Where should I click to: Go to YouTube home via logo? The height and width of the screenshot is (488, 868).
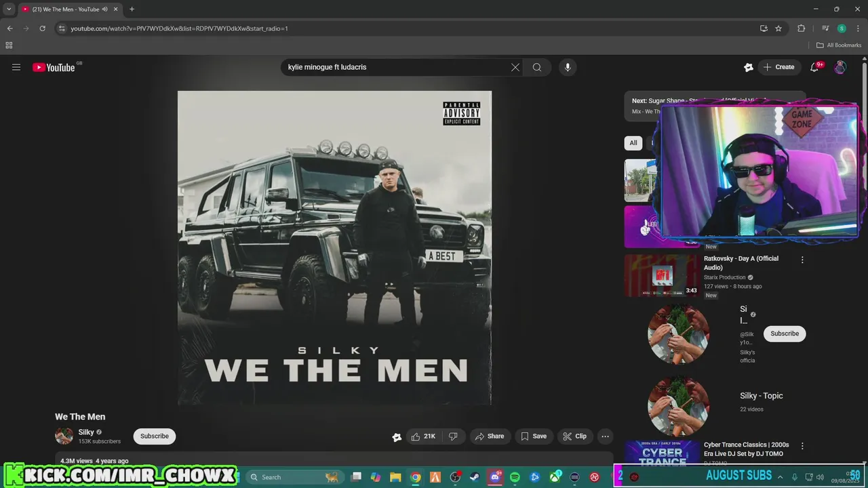[54, 67]
